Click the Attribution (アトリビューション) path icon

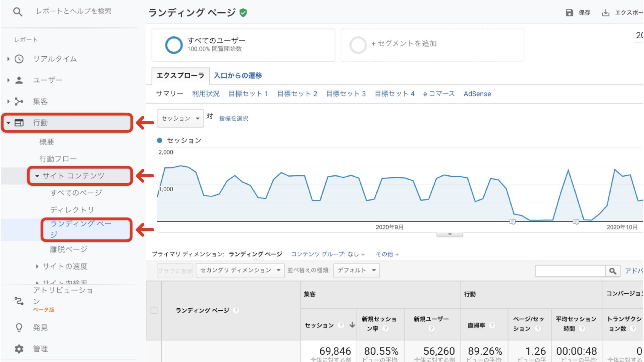(19, 301)
